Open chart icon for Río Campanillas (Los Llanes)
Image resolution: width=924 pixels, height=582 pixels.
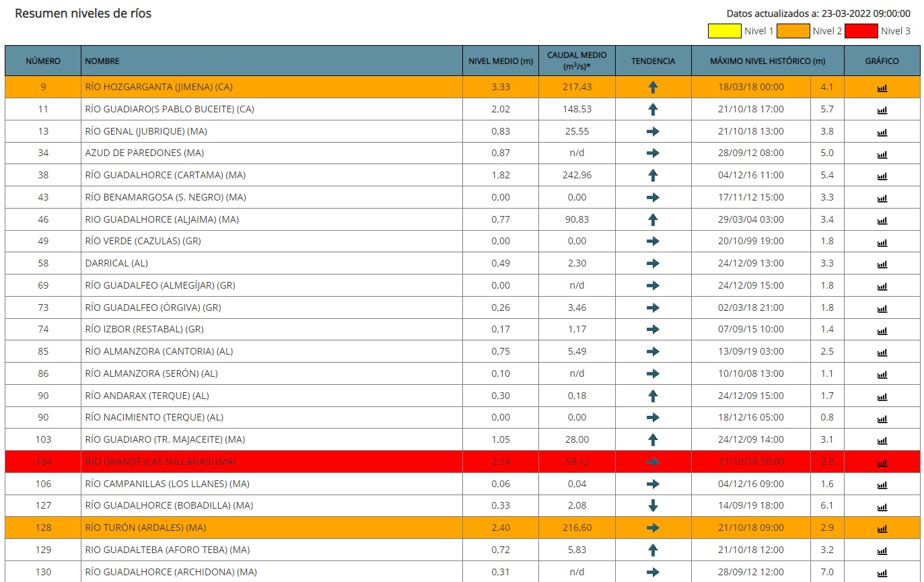(882, 484)
